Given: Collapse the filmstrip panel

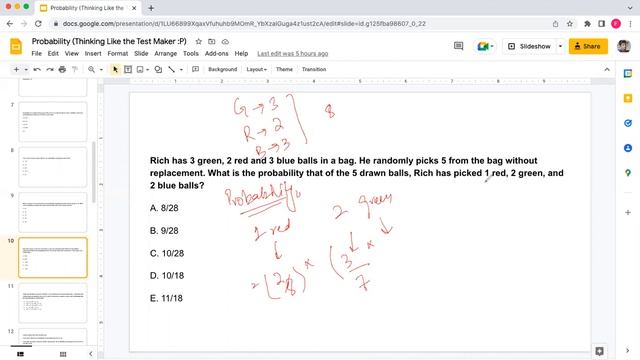Looking at the screenshot, I should pyautogui.click(x=91, y=354).
